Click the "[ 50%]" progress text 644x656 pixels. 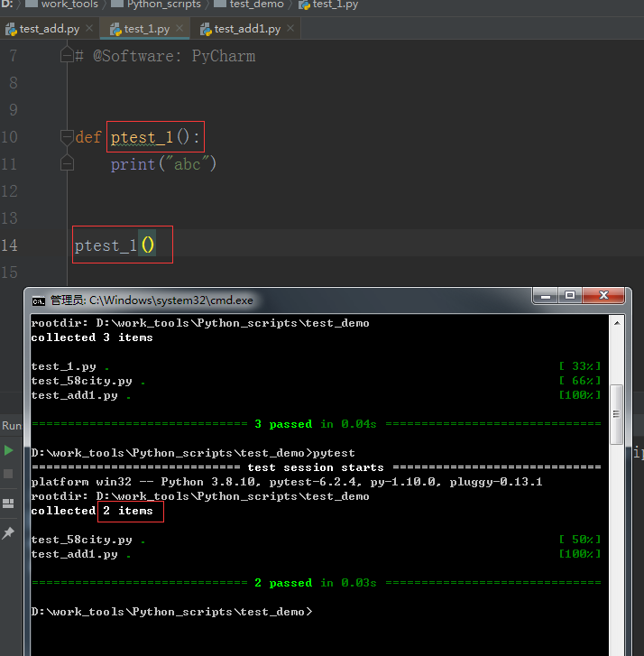coord(580,540)
